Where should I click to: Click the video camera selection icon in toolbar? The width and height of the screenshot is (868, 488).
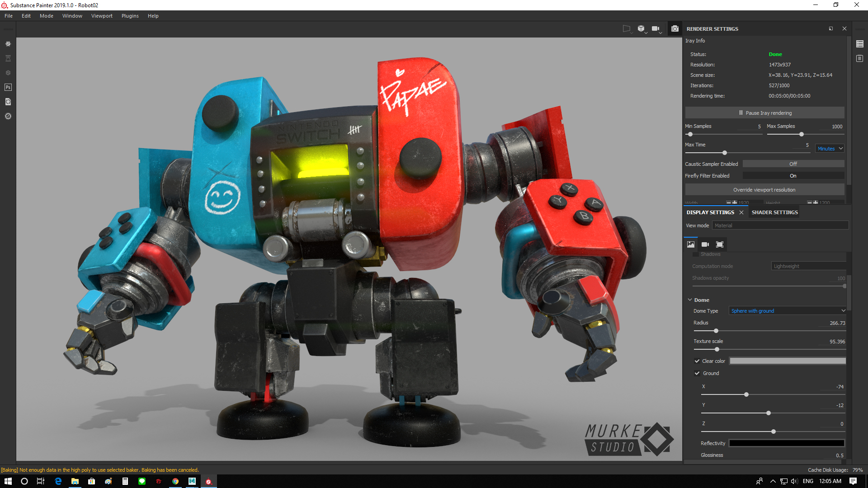656,28
